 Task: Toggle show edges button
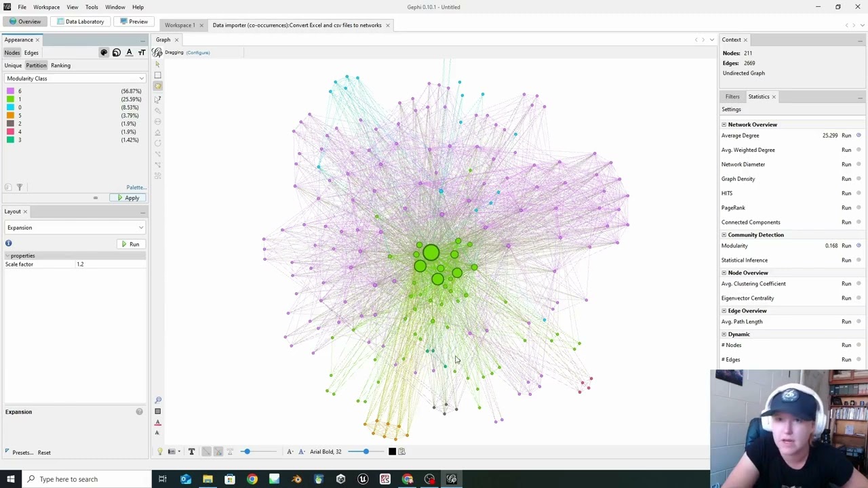coord(207,451)
